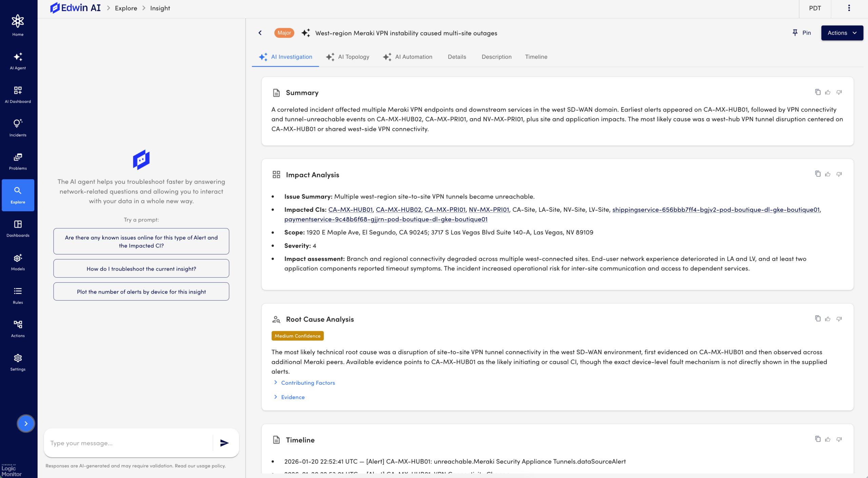Screen dimensions: 868x478
Task: Thumbs up the Impact Analysis section
Action: click(x=828, y=174)
